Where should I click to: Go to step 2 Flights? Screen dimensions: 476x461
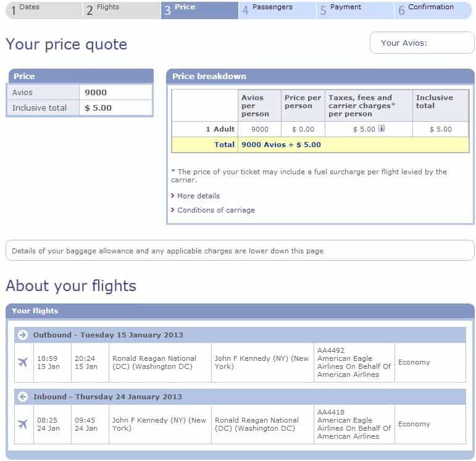pyautogui.click(x=122, y=11)
